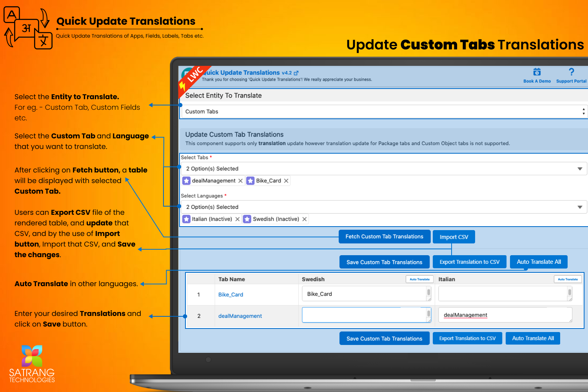The width and height of the screenshot is (588, 392).
Task: Click the Import CSV button
Action: tap(454, 237)
